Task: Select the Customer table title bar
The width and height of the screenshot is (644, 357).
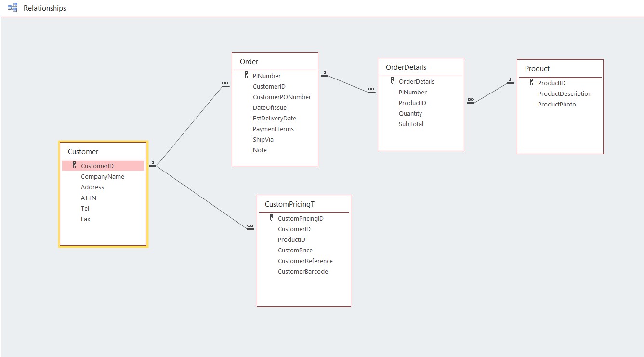Action: 103,152
